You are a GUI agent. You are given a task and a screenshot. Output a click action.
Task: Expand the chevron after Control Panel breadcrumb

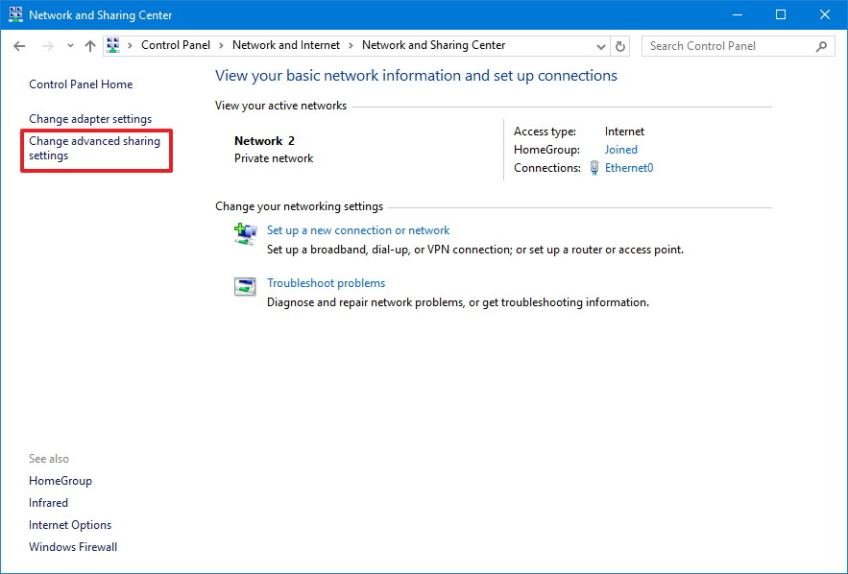click(x=224, y=45)
